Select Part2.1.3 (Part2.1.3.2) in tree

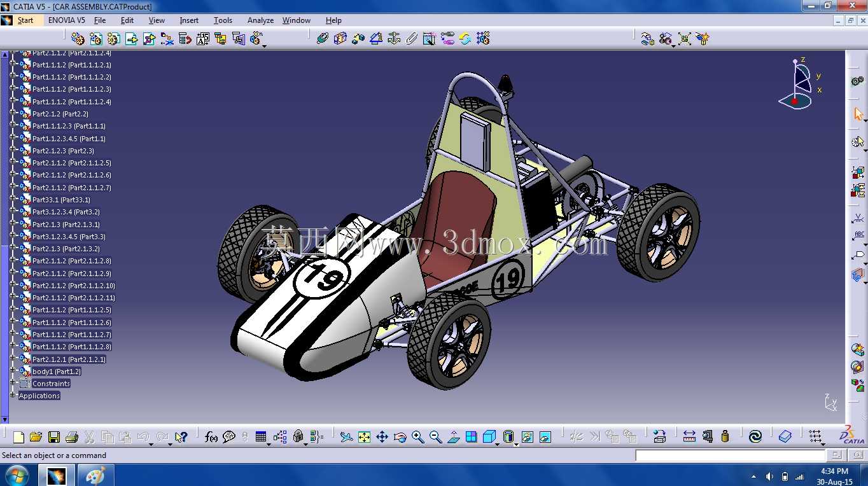tap(66, 249)
